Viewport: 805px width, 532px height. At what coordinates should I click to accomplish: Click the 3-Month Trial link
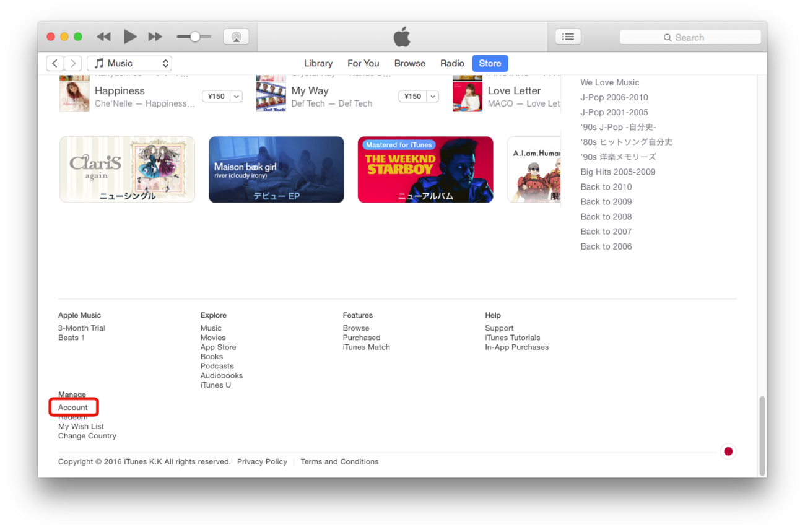(x=82, y=328)
